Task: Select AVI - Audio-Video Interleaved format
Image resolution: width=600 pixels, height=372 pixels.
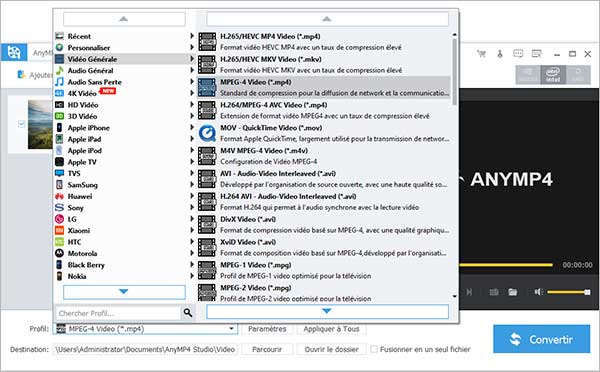Action: click(x=324, y=179)
